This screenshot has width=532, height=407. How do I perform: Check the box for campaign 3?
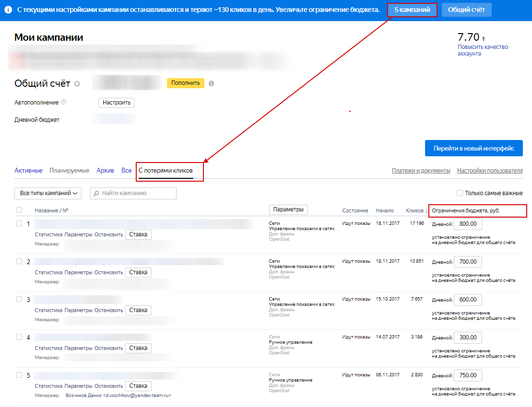(19, 300)
